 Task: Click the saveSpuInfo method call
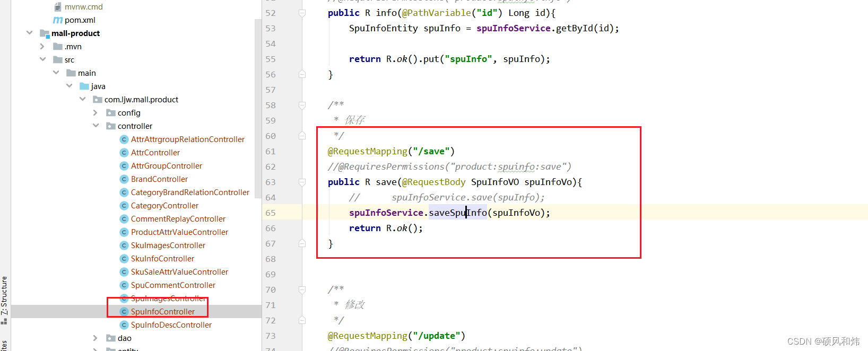[458, 213]
